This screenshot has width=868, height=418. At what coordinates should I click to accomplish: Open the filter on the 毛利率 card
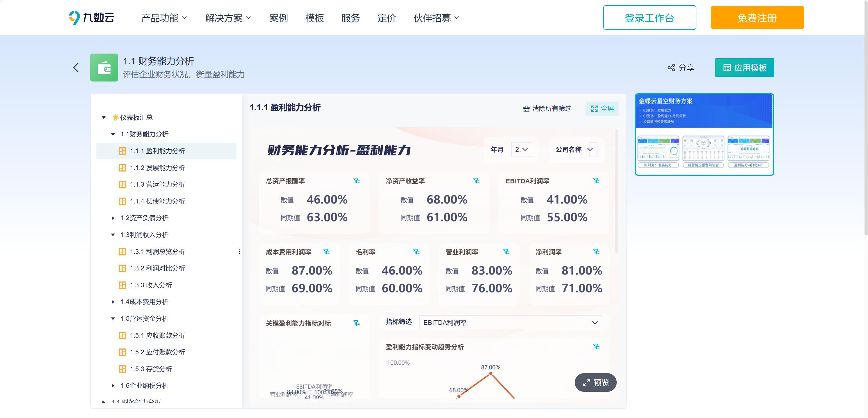click(417, 251)
